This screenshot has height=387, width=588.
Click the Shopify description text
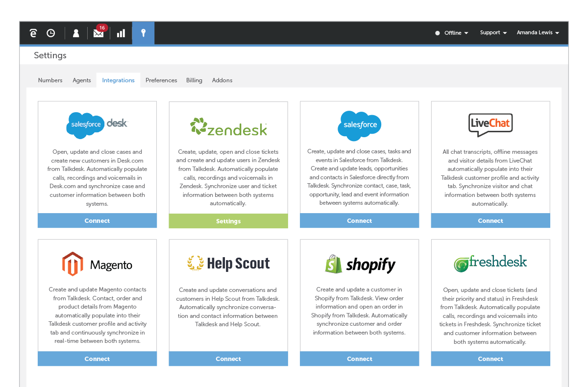pos(360,311)
